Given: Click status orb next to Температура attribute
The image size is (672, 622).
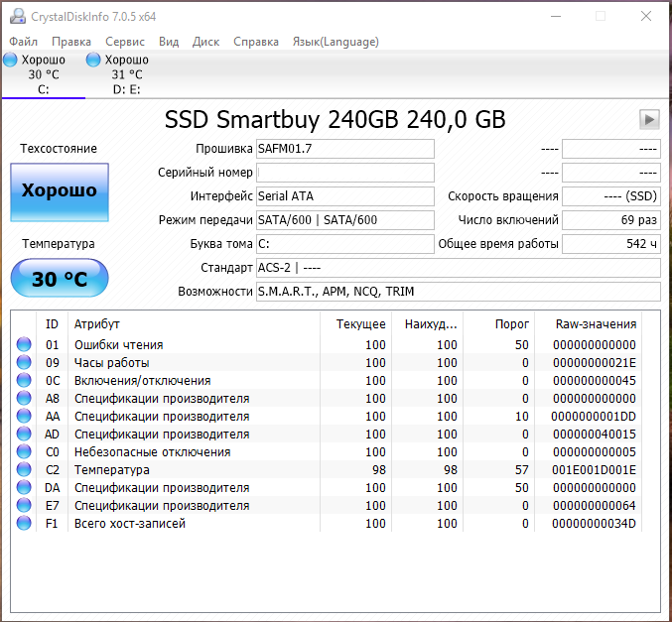Looking at the screenshot, I should pyautogui.click(x=24, y=470).
